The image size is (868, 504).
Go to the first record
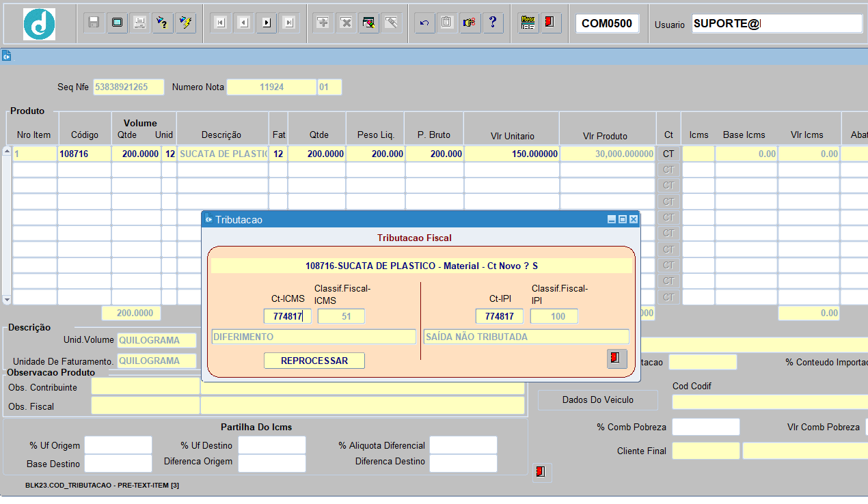(x=220, y=23)
